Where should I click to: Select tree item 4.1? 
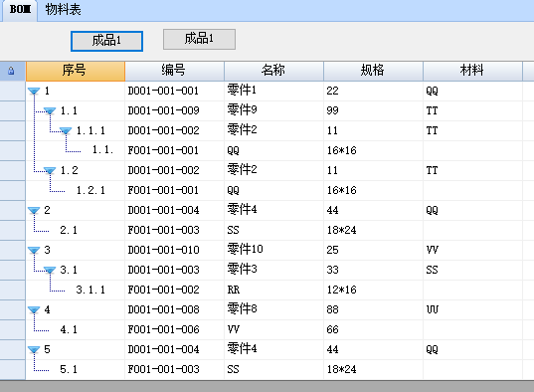(x=69, y=329)
